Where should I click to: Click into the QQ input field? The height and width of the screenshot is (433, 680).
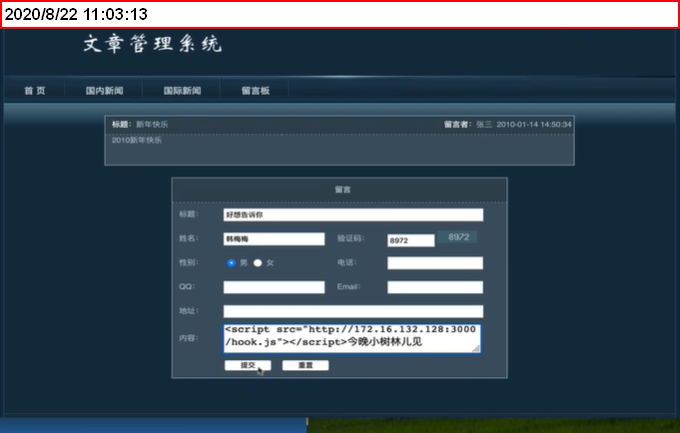coord(274,287)
